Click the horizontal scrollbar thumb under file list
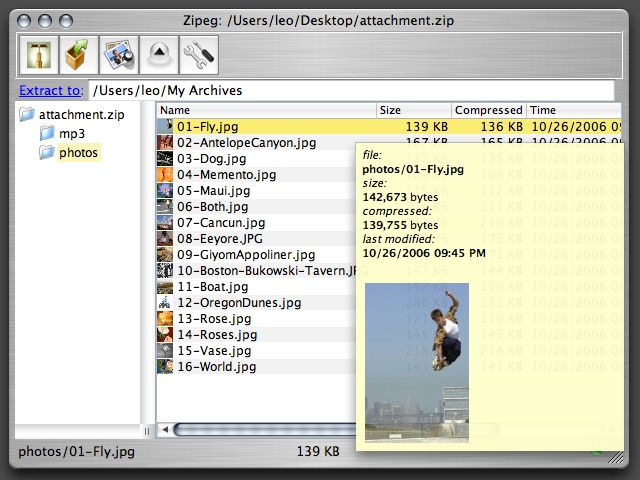The width and height of the screenshot is (640, 480). (x=264, y=429)
